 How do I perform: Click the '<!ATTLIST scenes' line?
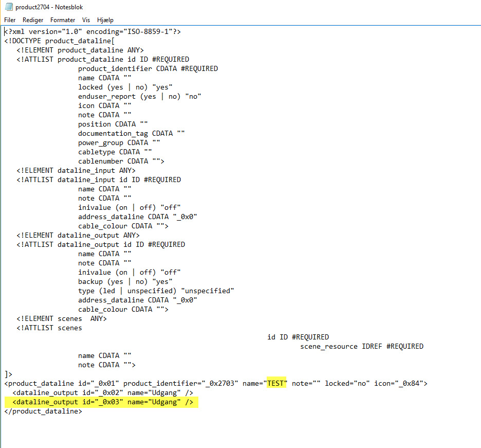[49, 328]
